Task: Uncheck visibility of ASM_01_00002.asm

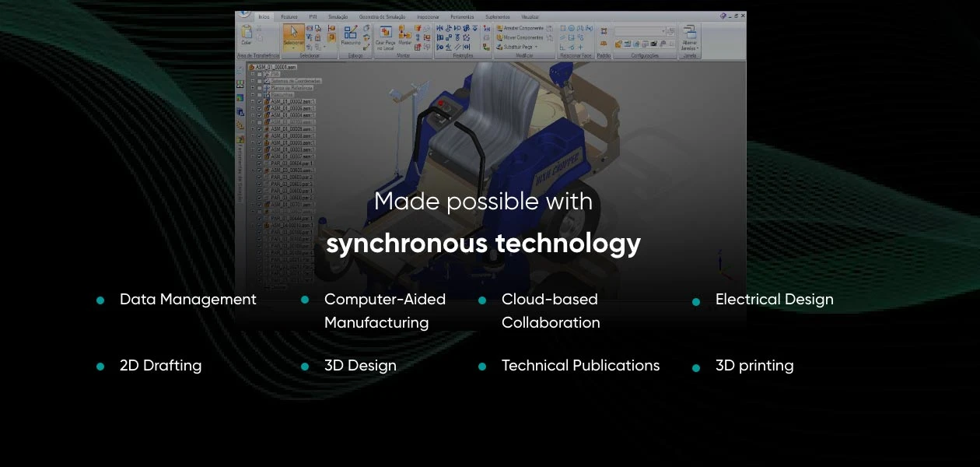Action: click(x=260, y=102)
